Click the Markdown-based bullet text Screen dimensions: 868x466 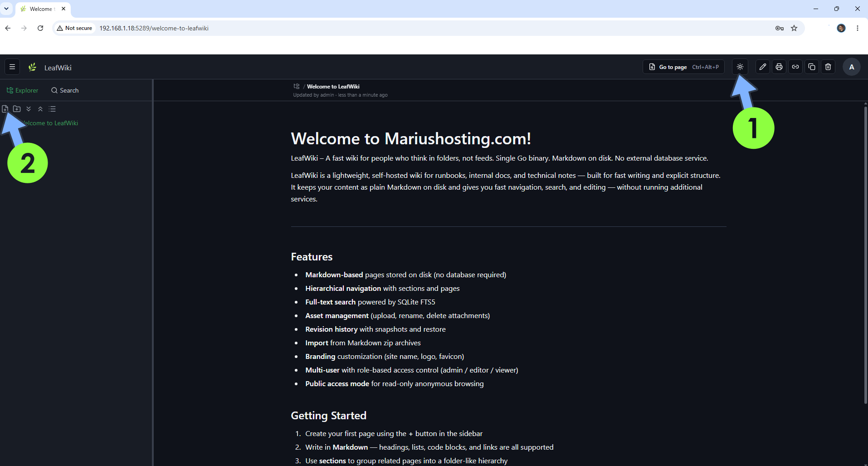coord(405,275)
